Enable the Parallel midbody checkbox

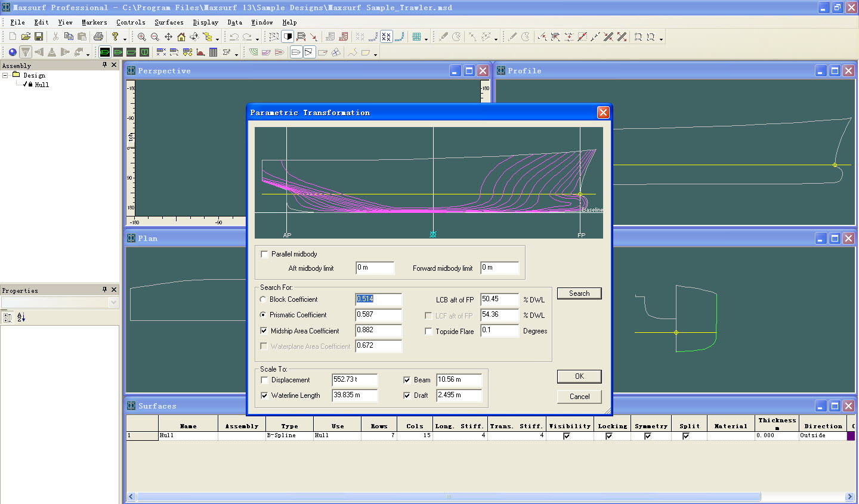pyautogui.click(x=264, y=254)
